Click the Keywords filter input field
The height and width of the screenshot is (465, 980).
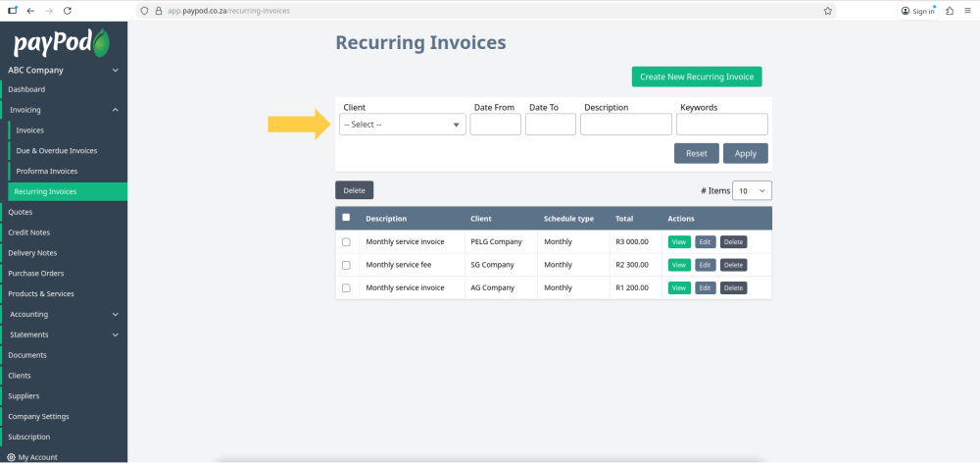click(722, 125)
